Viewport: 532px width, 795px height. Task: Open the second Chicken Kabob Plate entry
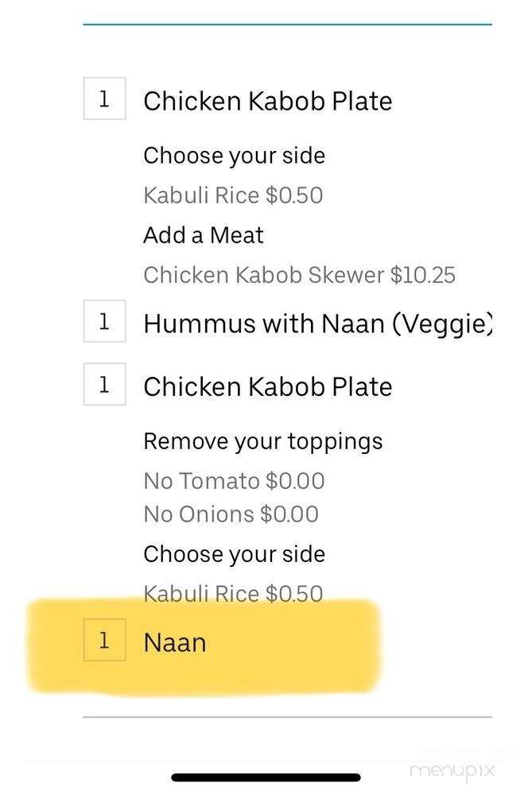(x=268, y=386)
